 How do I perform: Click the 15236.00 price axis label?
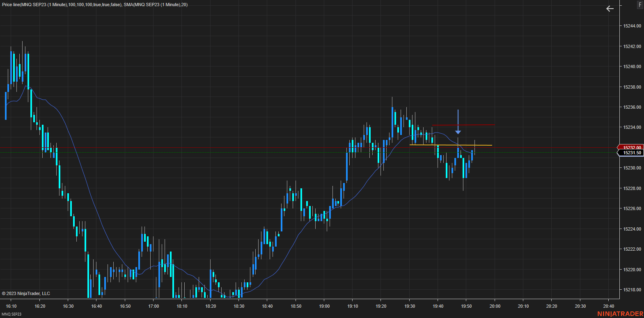(x=632, y=107)
